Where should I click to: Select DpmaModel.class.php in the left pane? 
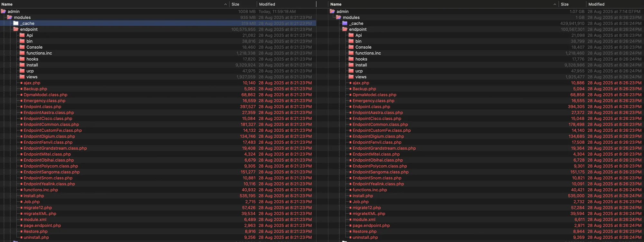45,95
